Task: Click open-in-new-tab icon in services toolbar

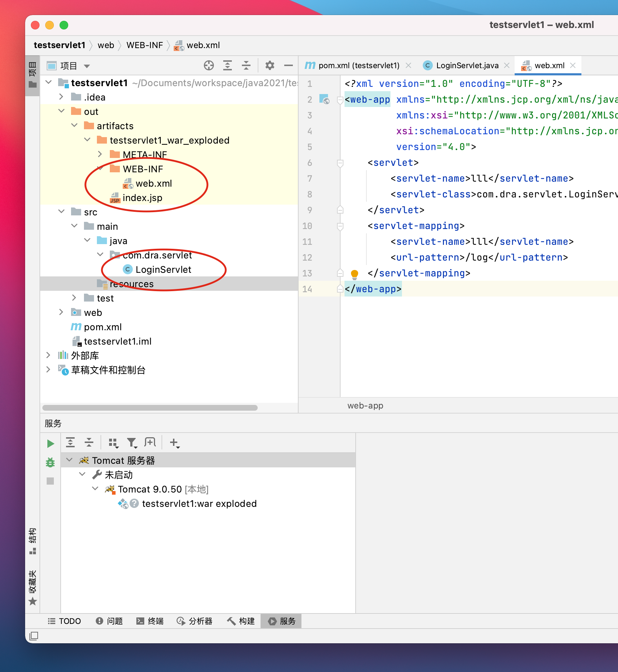Action: point(150,443)
